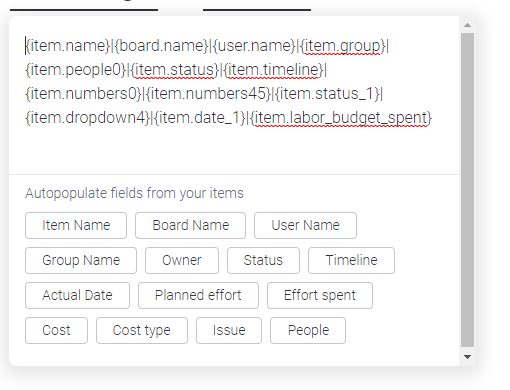Add the User Name field

(x=305, y=225)
